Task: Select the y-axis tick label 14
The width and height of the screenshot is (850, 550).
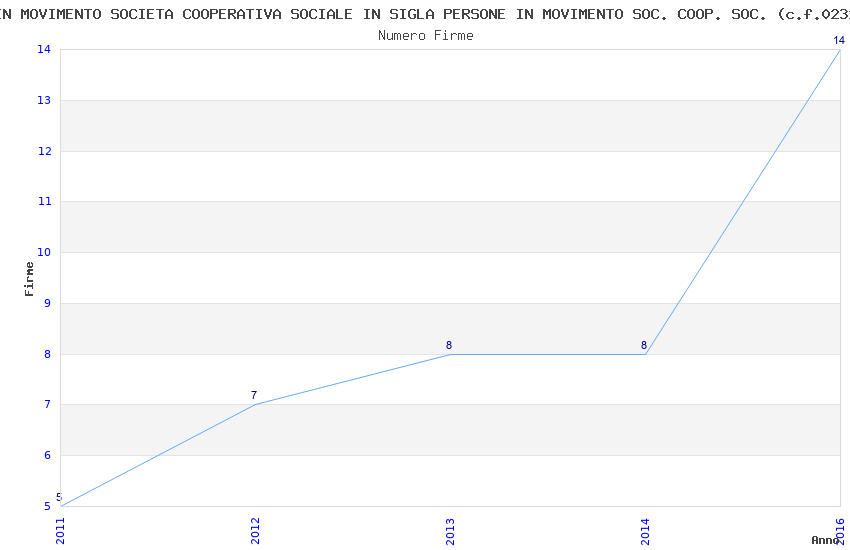Action: tap(43, 50)
